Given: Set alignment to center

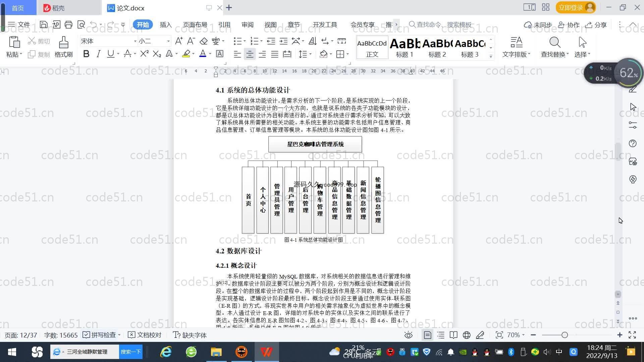Looking at the screenshot, I should pyautogui.click(x=250, y=54).
